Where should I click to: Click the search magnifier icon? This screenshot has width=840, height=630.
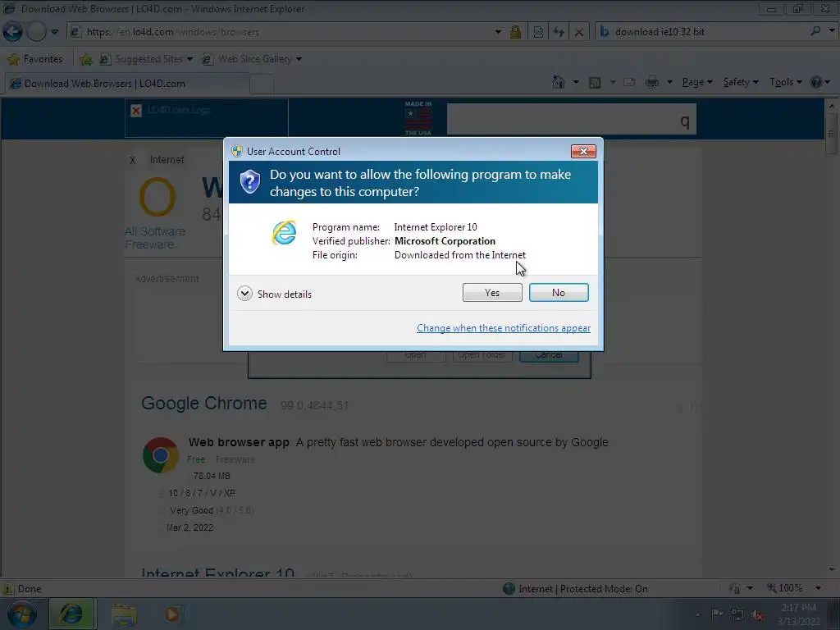tap(815, 31)
